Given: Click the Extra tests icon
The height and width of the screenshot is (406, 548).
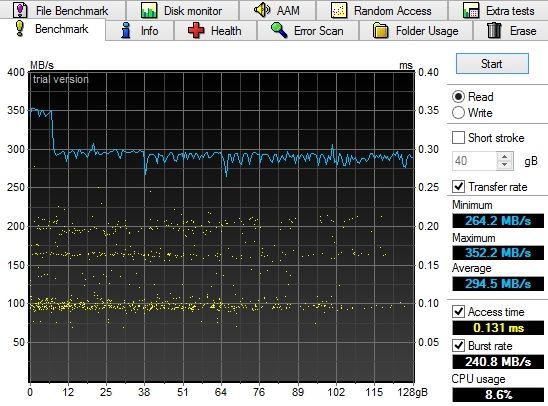Looking at the screenshot, I should [471, 10].
